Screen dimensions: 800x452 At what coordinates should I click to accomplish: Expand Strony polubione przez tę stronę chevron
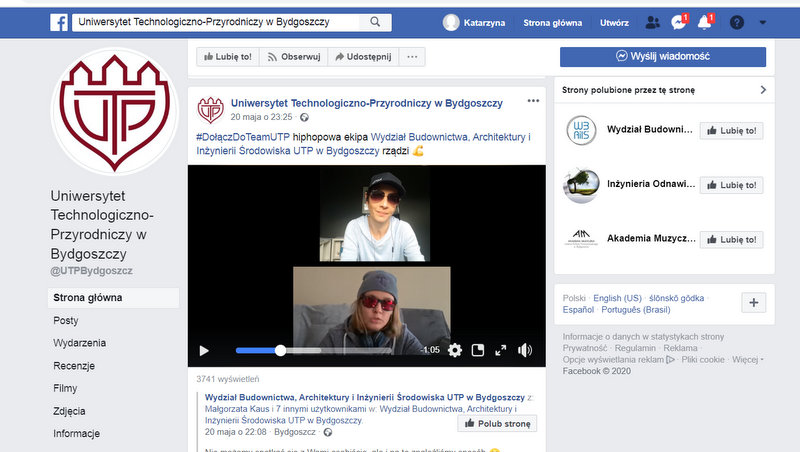point(763,90)
